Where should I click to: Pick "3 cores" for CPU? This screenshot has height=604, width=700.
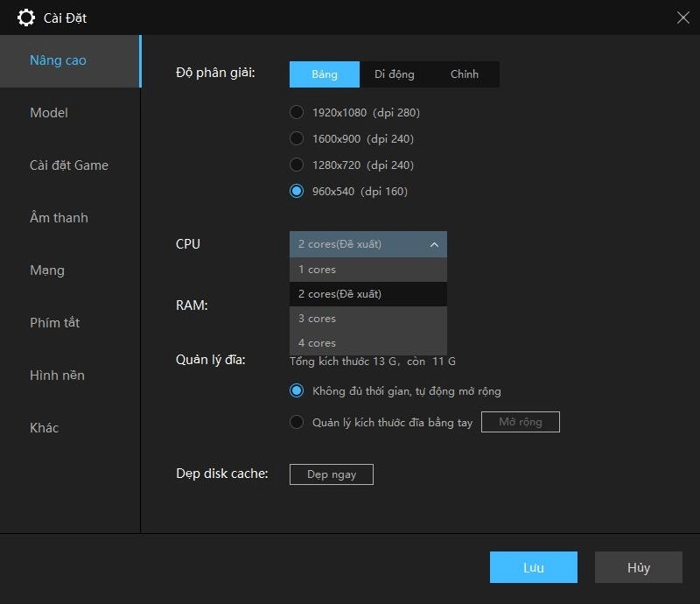coord(317,318)
